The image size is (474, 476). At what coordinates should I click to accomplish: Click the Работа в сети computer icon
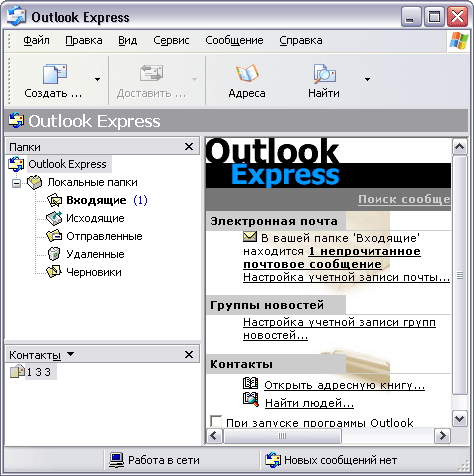pos(117,460)
